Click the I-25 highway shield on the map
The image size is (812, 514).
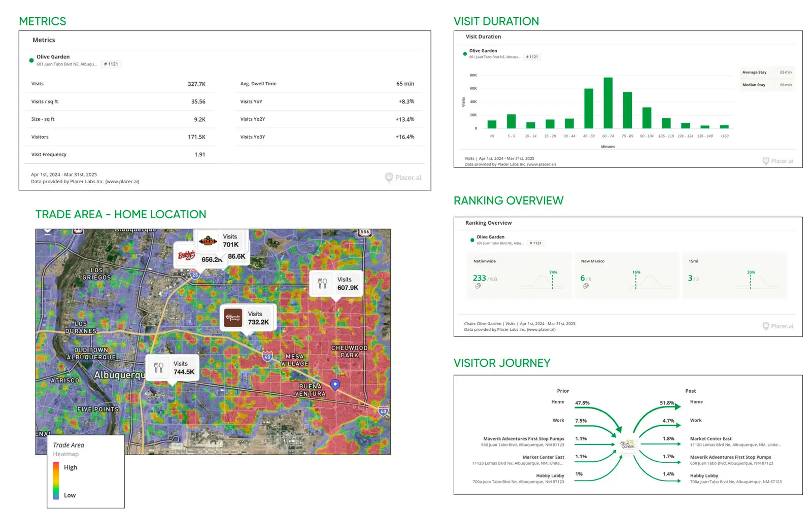click(194, 275)
